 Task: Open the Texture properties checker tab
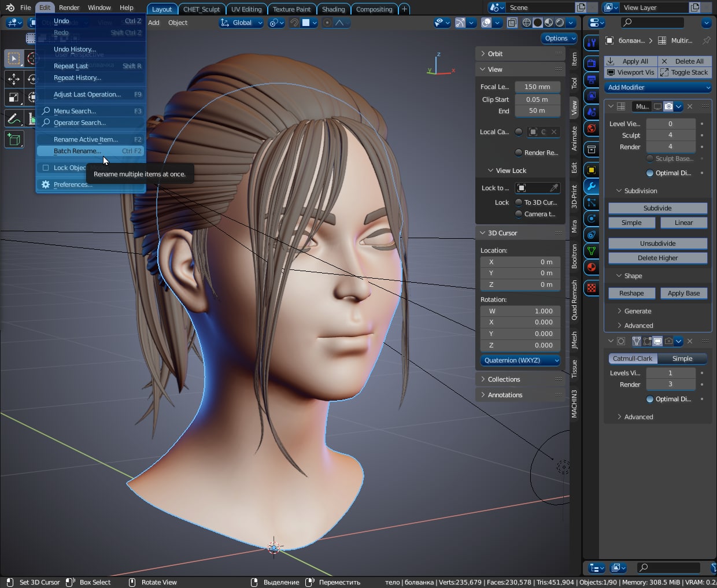point(592,287)
